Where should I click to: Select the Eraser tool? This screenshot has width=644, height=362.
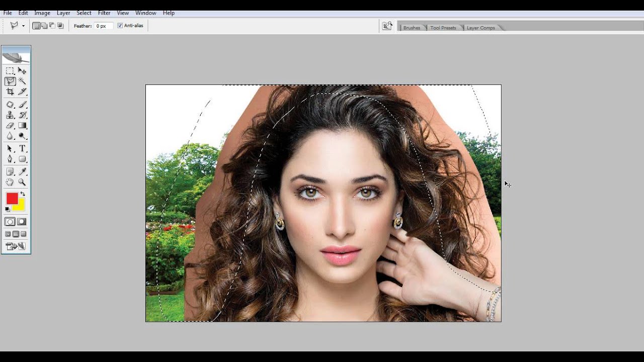(x=10, y=126)
